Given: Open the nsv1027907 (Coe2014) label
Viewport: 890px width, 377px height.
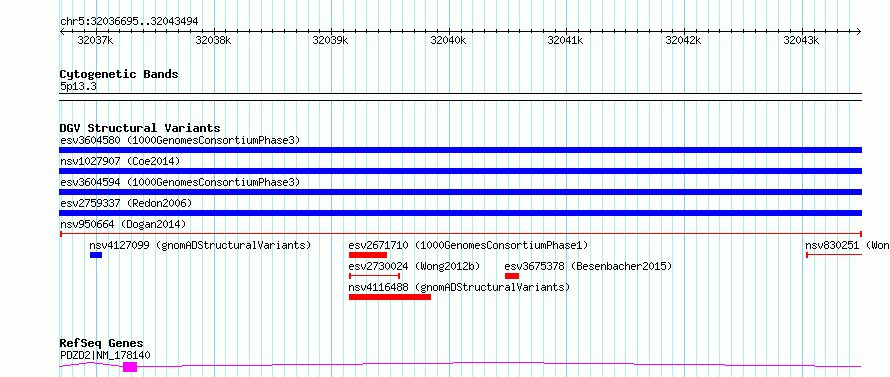Looking at the screenshot, I should [x=120, y=161].
